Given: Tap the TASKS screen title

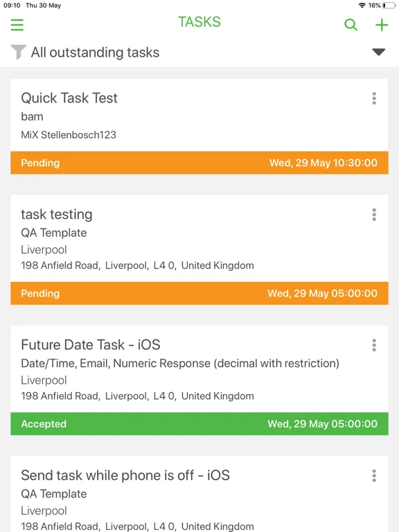Looking at the screenshot, I should 199,22.
